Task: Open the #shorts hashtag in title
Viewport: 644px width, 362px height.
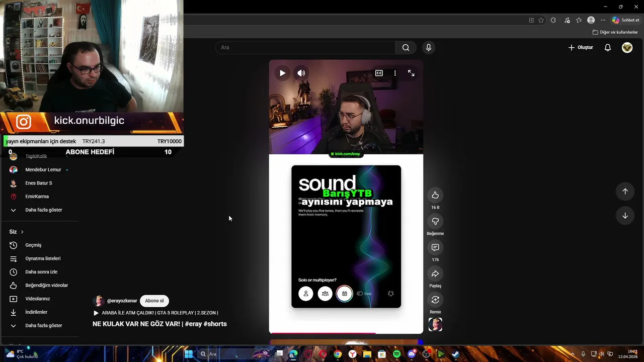Action: coord(215,324)
